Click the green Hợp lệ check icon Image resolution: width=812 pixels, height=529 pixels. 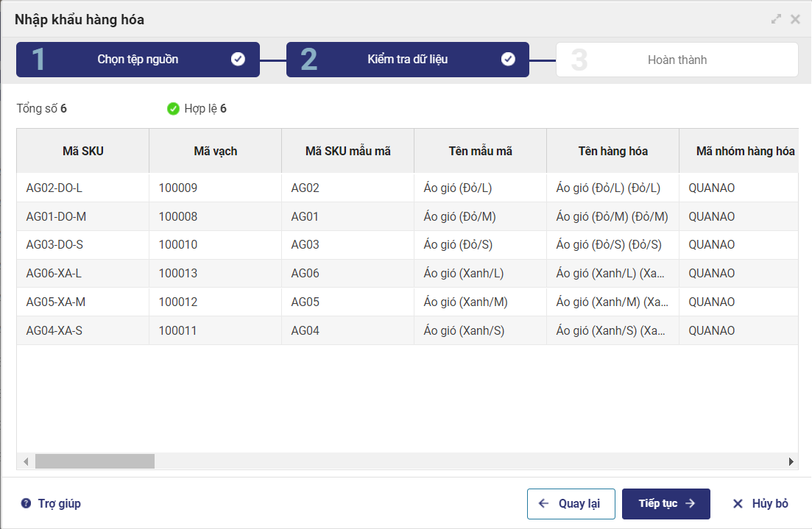coord(173,109)
